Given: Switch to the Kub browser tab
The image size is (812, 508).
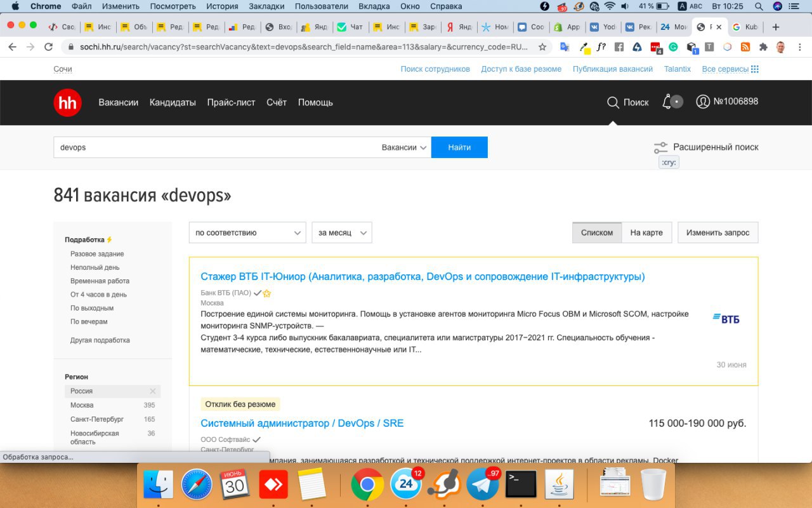Looking at the screenshot, I should pyautogui.click(x=745, y=27).
